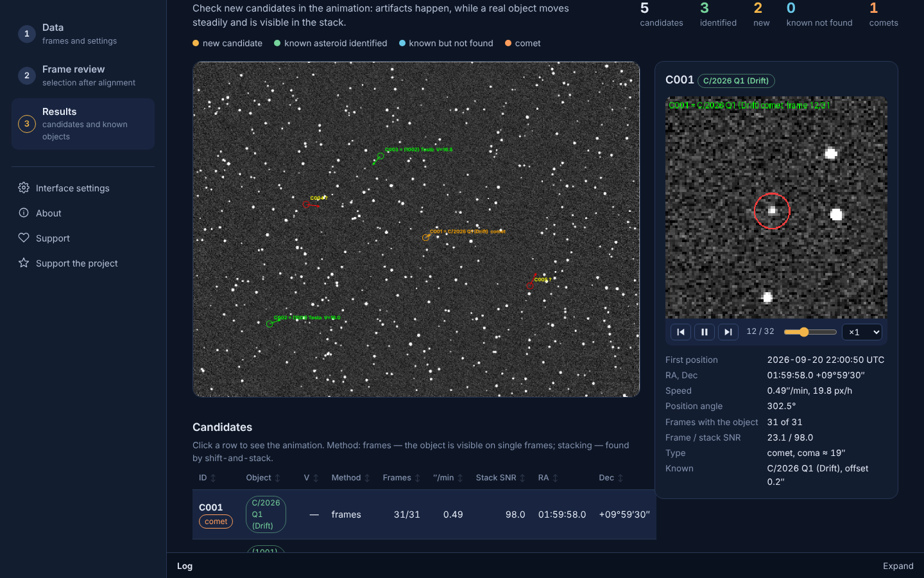Sort candidates by the ID column
The image size is (924, 578).
tap(207, 478)
